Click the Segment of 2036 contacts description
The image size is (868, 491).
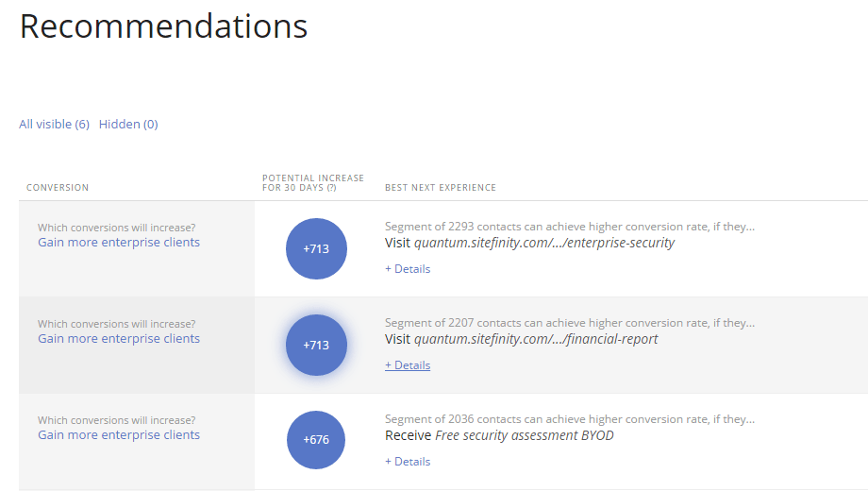click(569, 419)
